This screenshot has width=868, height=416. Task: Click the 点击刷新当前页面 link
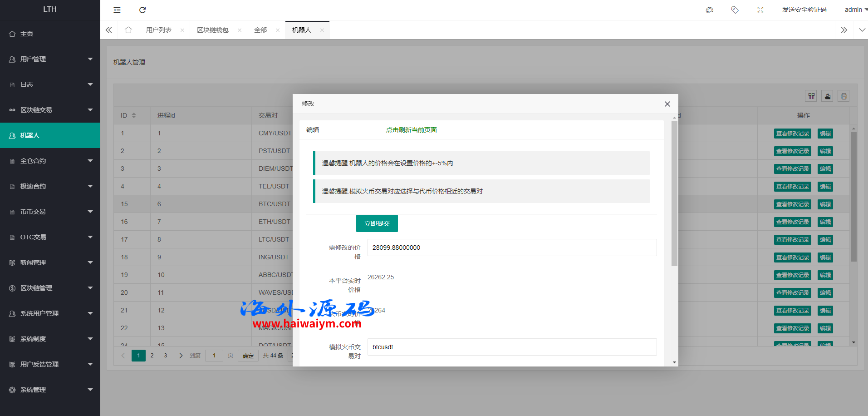point(411,130)
